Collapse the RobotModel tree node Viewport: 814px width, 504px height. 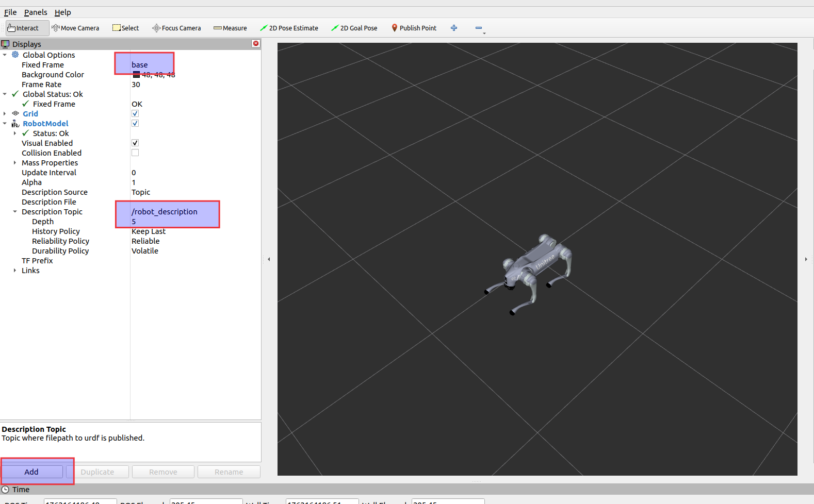(5, 123)
